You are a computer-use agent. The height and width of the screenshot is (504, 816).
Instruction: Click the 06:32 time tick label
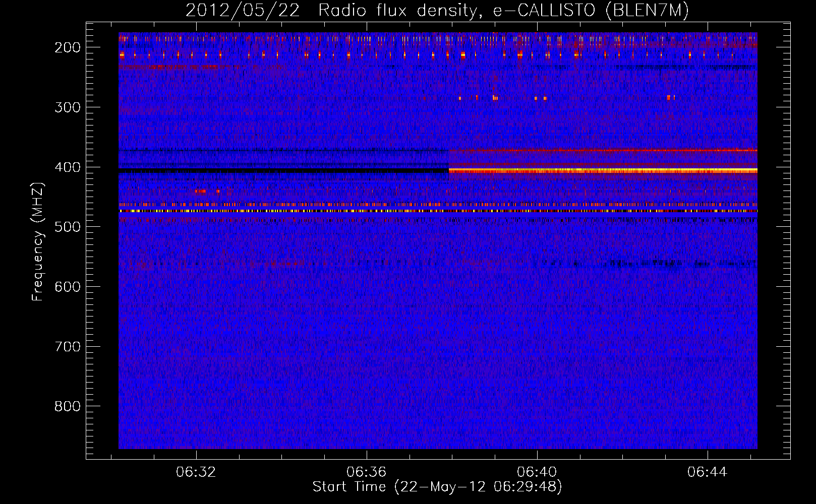pos(196,472)
